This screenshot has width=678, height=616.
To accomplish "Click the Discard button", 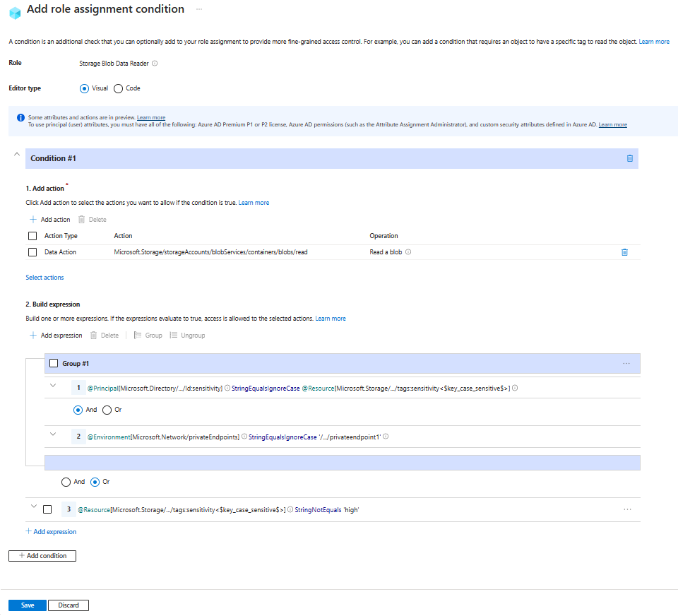I will 68,605.
